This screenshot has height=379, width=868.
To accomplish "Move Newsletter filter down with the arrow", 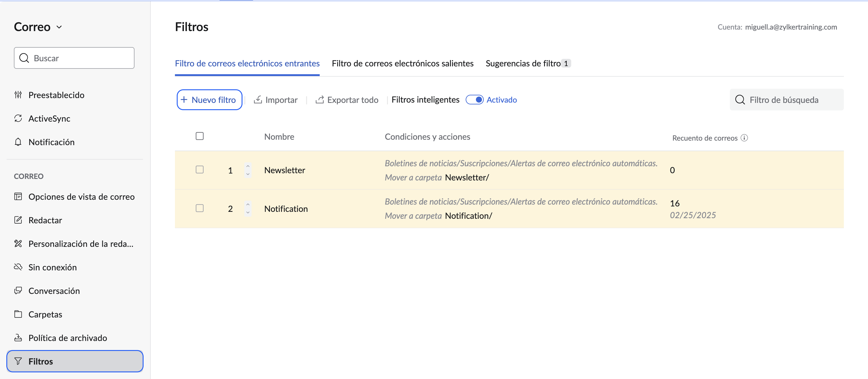I will (x=248, y=174).
